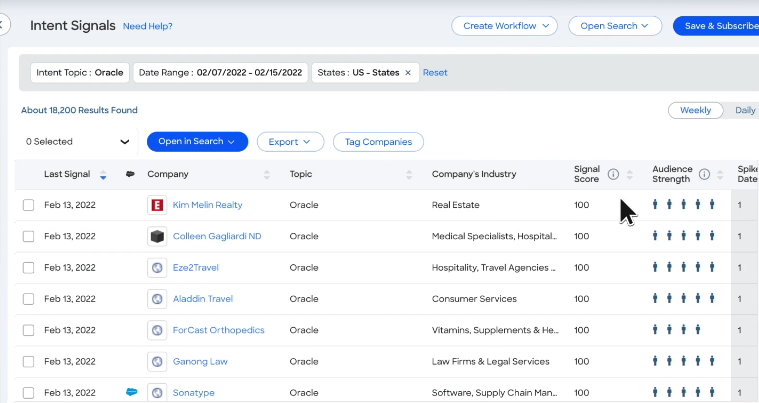This screenshot has height=403, width=759.
Task: Open the ForCast Orthopedics company link
Action: pos(219,330)
